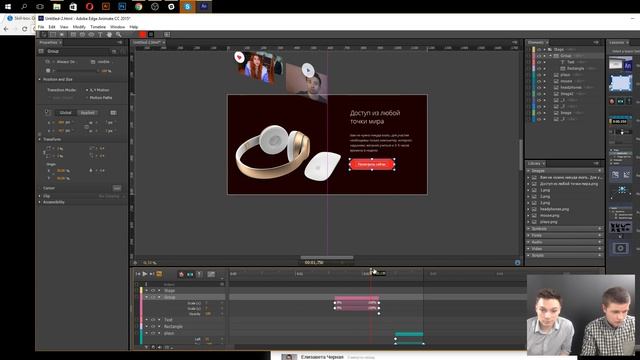This screenshot has width=640, height=360.
Task: Add new symbol via Symbols plus button
Action: 600,229
